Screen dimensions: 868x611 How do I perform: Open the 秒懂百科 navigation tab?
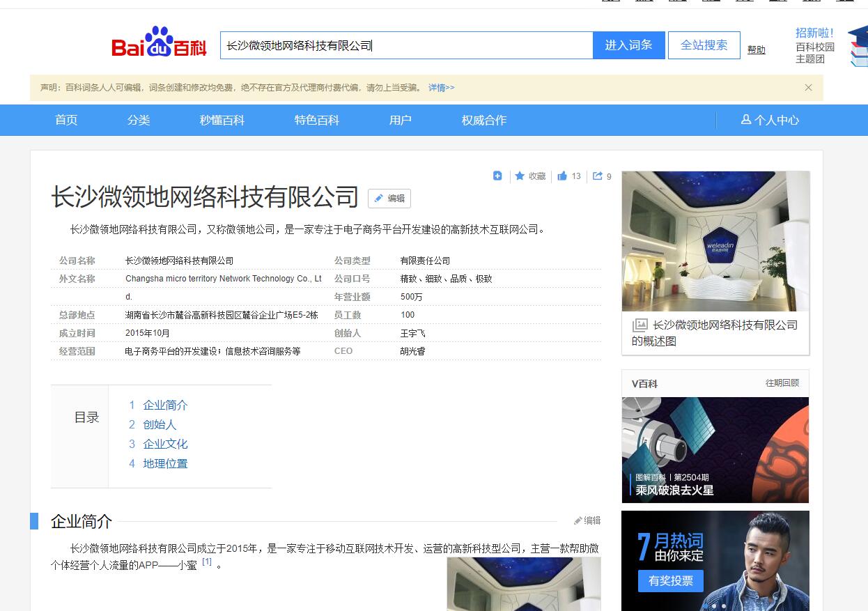[222, 120]
